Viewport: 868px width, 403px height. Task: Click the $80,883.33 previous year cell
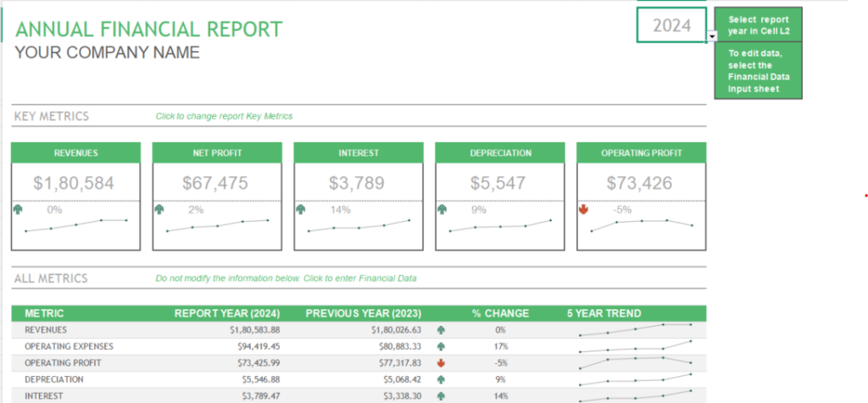(x=399, y=346)
